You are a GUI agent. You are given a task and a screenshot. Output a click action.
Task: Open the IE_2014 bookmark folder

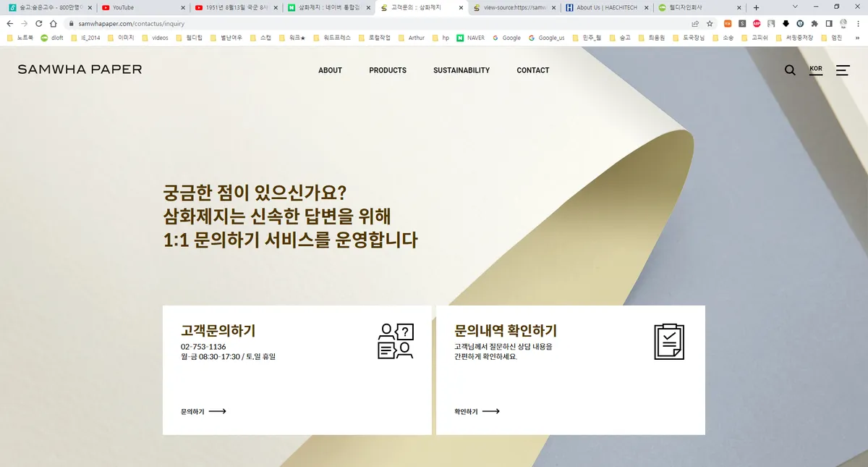pos(85,38)
